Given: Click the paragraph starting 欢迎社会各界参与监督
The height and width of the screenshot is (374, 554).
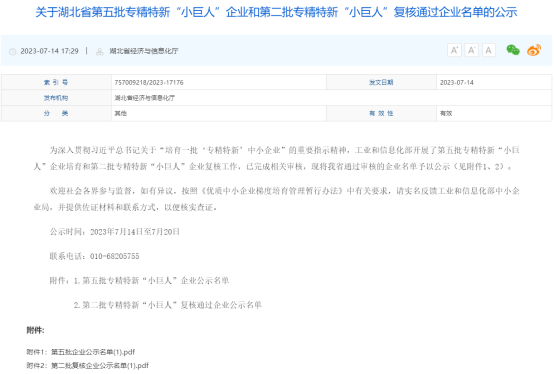Looking at the screenshot, I should pyautogui.click(x=276, y=199).
